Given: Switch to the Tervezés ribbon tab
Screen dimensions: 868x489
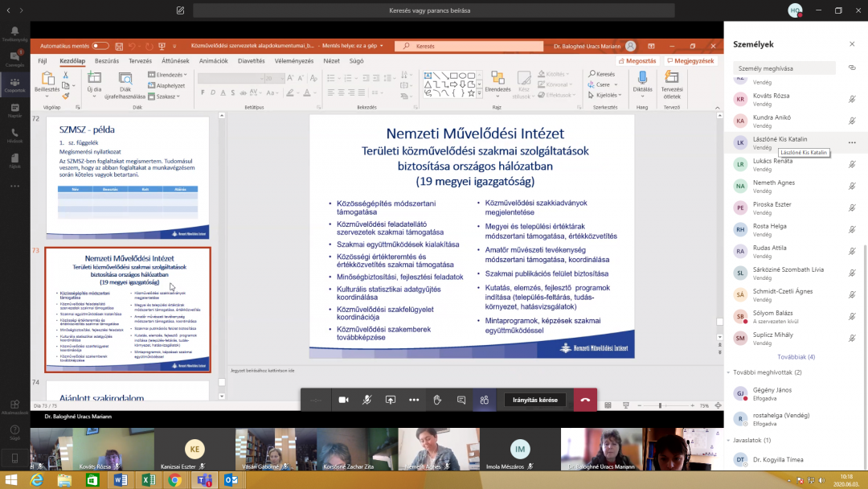Looking at the screenshot, I should click(140, 61).
